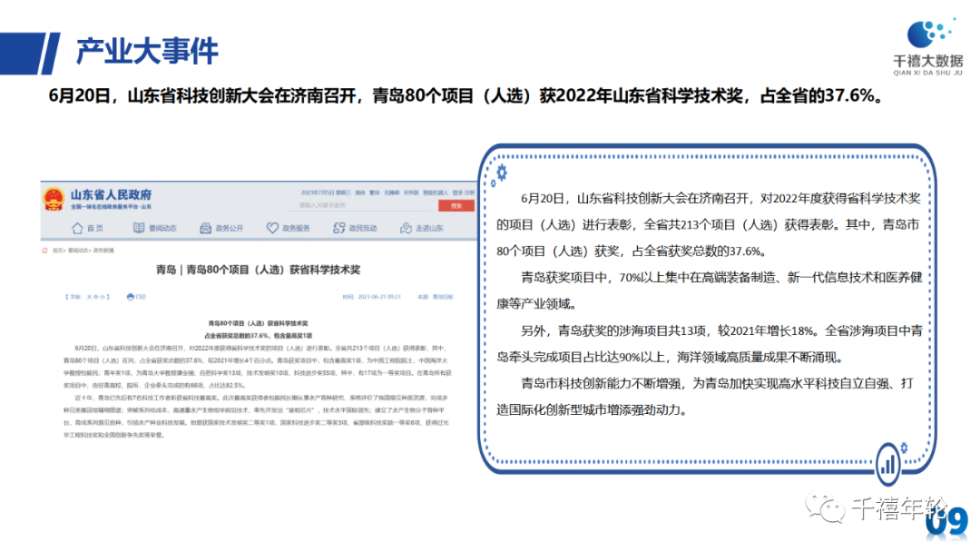Open 要闻动态 book icon in navigation
This screenshot has width=980, height=552.
tap(139, 228)
